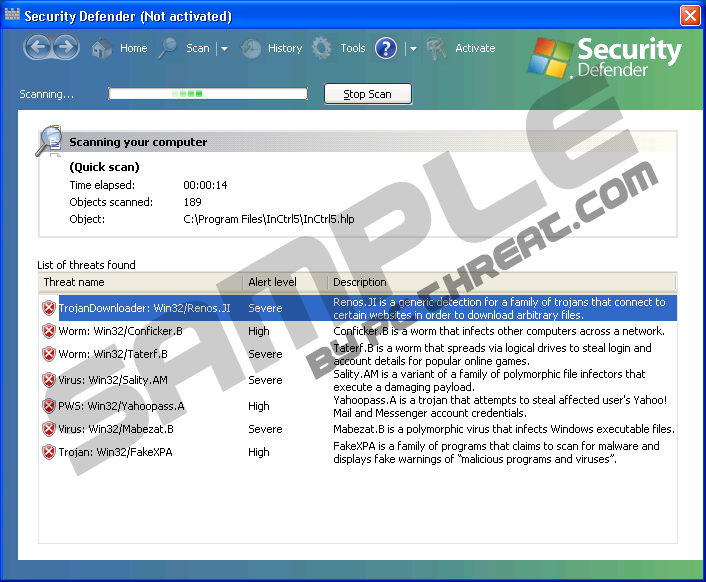Click the Security Defender title bar icon
This screenshot has height=582, width=706.
tap(12, 14)
